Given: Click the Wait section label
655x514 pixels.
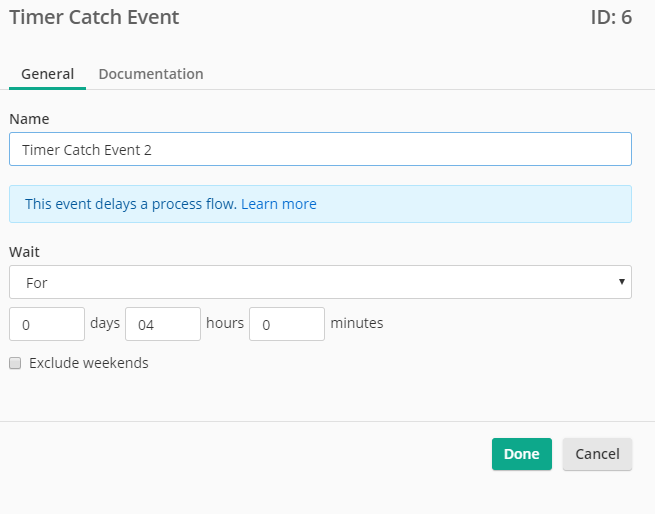Looking at the screenshot, I should pos(24,252).
